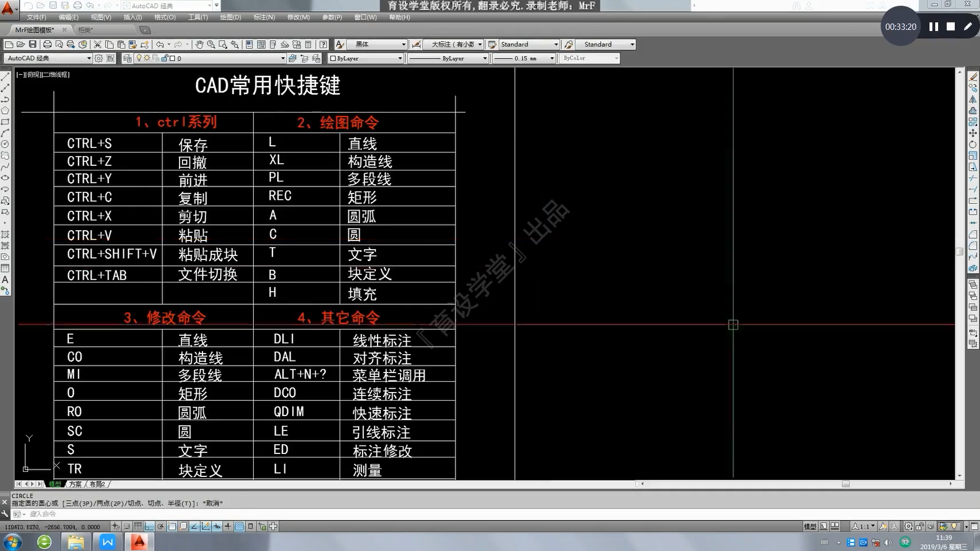
Task: Click the Windows Start button
Action: pyautogui.click(x=13, y=541)
